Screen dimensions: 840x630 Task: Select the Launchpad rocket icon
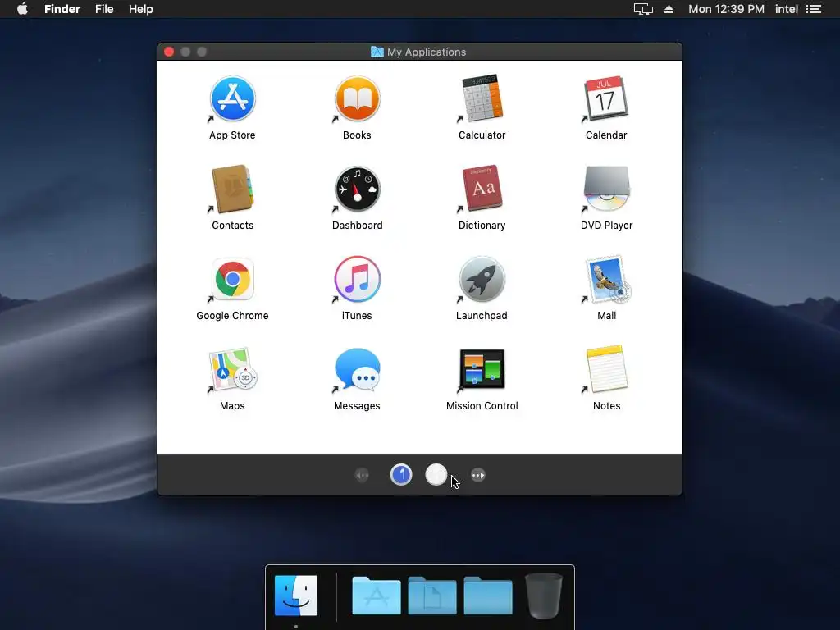[482, 279]
